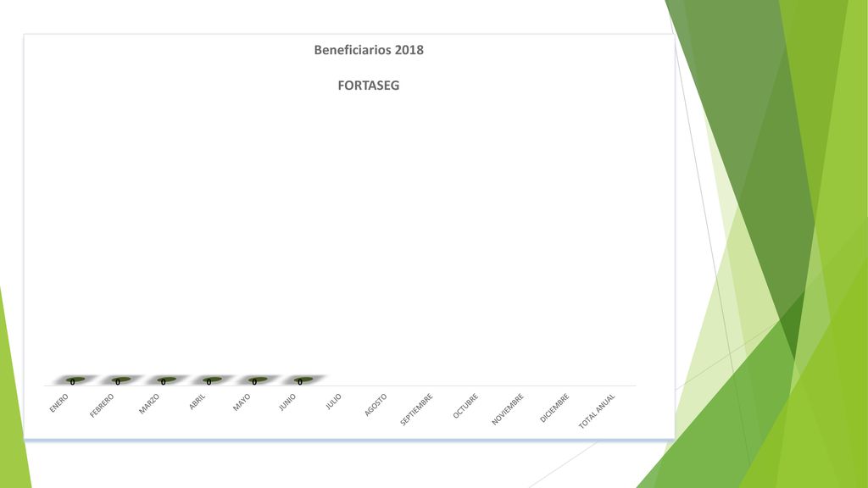The width and height of the screenshot is (868, 488).
Task: Click the MARZO axis label
Action: pos(149,404)
